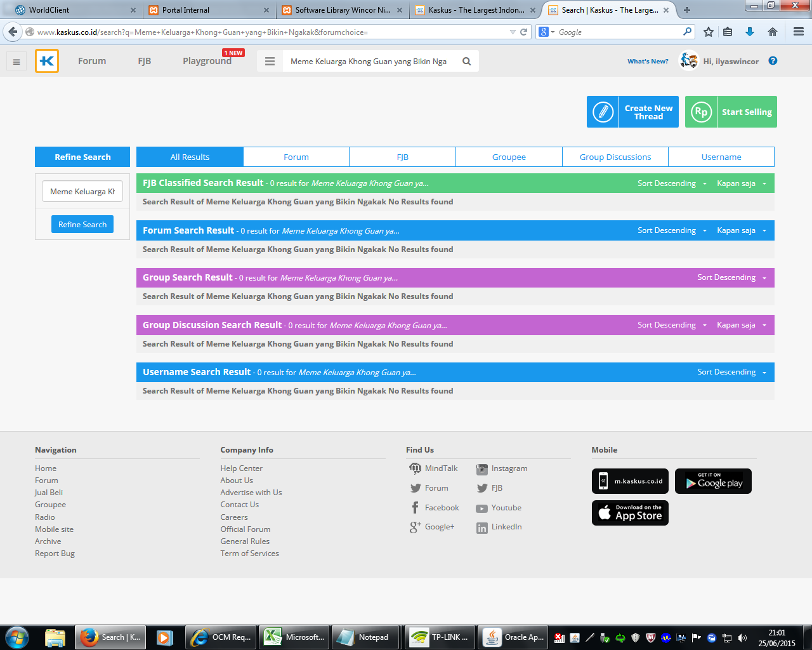Screen dimensions: 812x650
Task: Click Start Selling button
Action: 731,112
